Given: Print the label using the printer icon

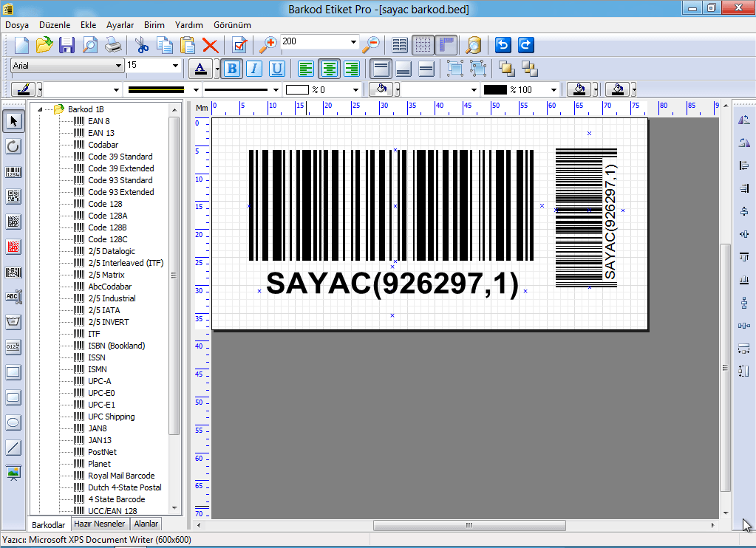Looking at the screenshot, I should 113,45.
